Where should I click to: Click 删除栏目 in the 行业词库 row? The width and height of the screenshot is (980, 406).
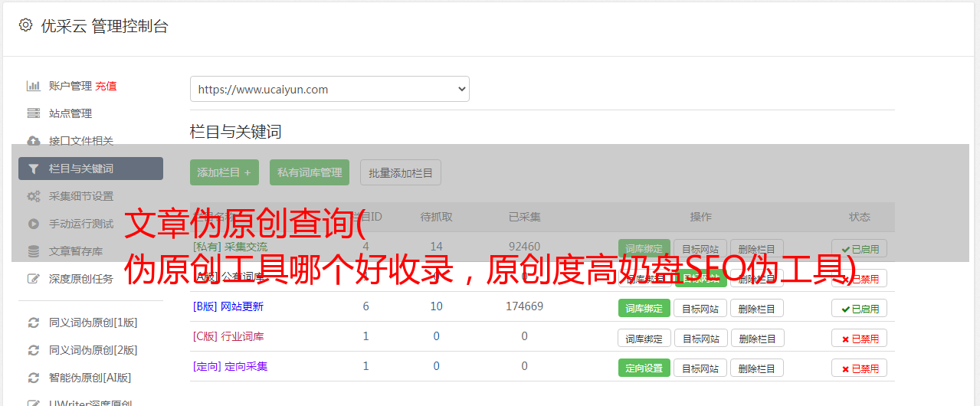point(757,338)
